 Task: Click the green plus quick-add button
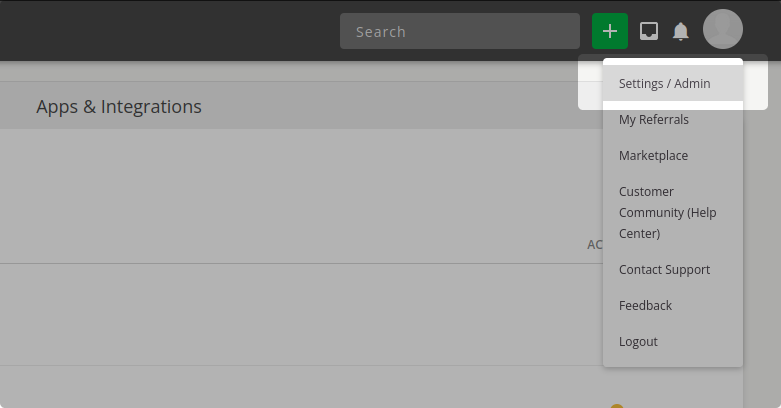(x=609, y=31)
